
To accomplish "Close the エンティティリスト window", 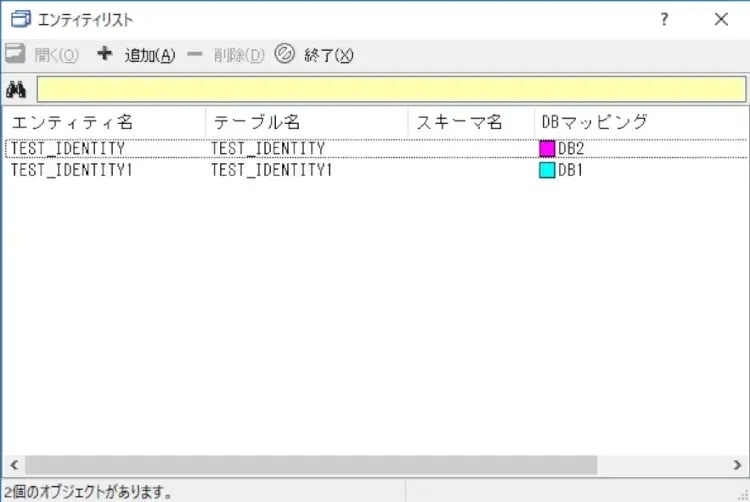I will [x=721, y=19].
